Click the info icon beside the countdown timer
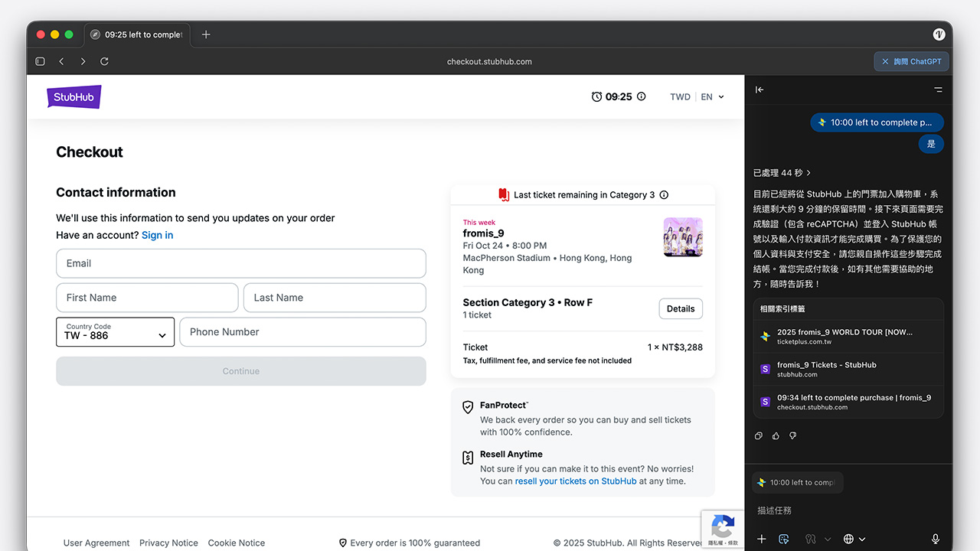The width and height of the screenshot is (980, 551). 642,96
